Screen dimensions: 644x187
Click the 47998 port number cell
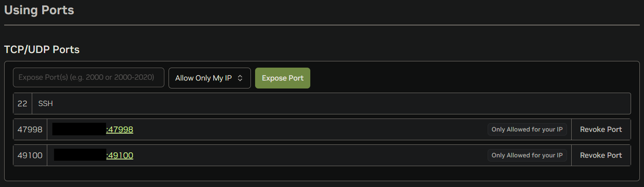[x=30, y=129]
